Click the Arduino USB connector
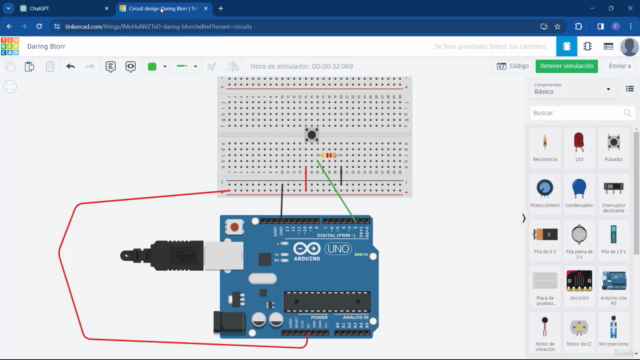Image resolution: width=640 pixels, height=360 pixels. (182, 256)
